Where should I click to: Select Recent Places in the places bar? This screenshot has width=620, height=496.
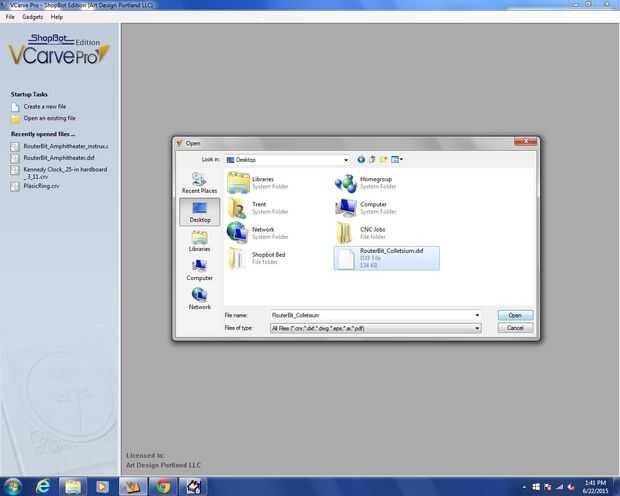[199, 183]
